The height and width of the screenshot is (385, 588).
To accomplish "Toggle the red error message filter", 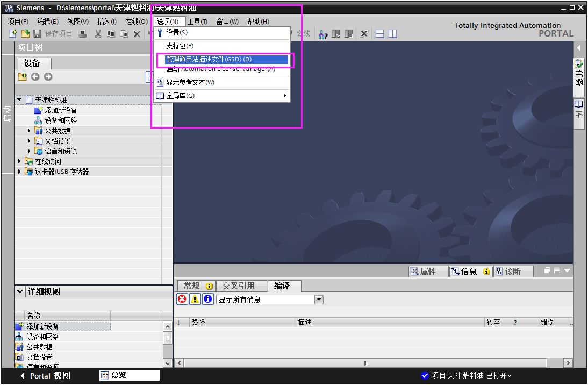I will tap(182, 300).
